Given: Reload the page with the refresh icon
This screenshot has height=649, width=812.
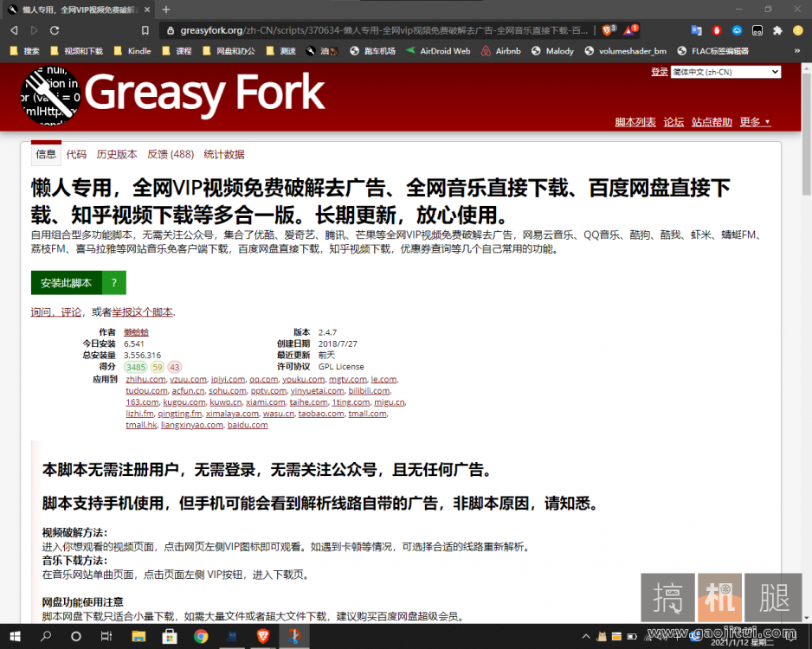Looking at the screenshot, I should (55, 30).
